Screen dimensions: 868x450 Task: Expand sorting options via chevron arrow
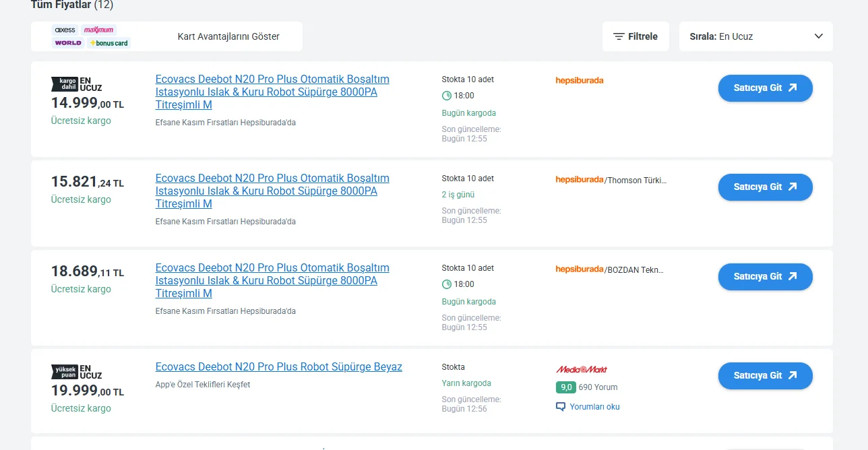pos(819,36)
